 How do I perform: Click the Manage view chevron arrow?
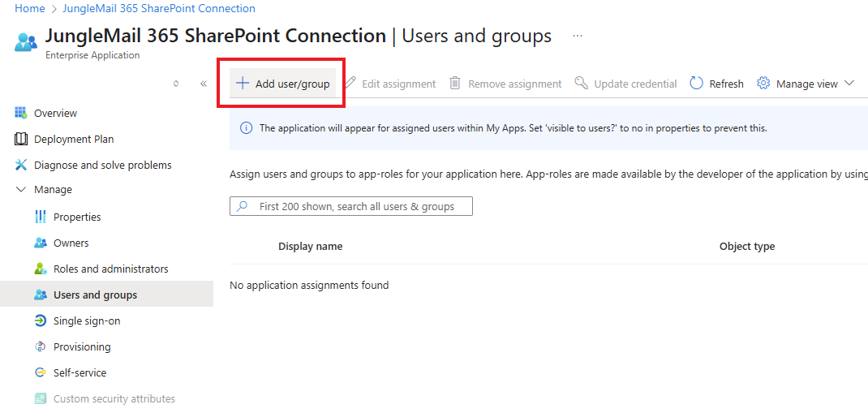[x=849, y=84]
